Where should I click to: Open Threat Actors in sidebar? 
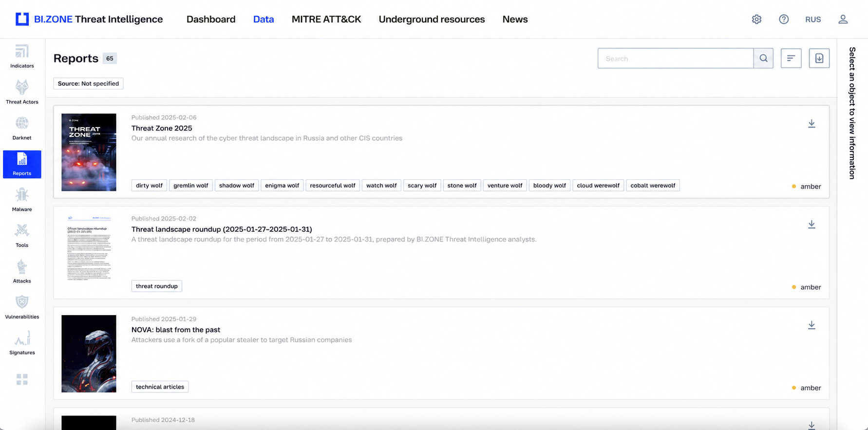pyautogui.click(x=22, y=93)
